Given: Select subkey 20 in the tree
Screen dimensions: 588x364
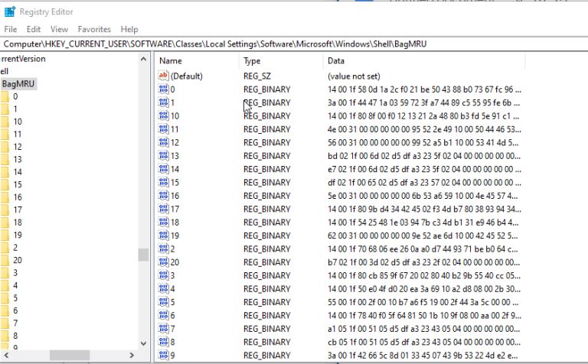Looking at the screenshot, I should click(18, 260).
